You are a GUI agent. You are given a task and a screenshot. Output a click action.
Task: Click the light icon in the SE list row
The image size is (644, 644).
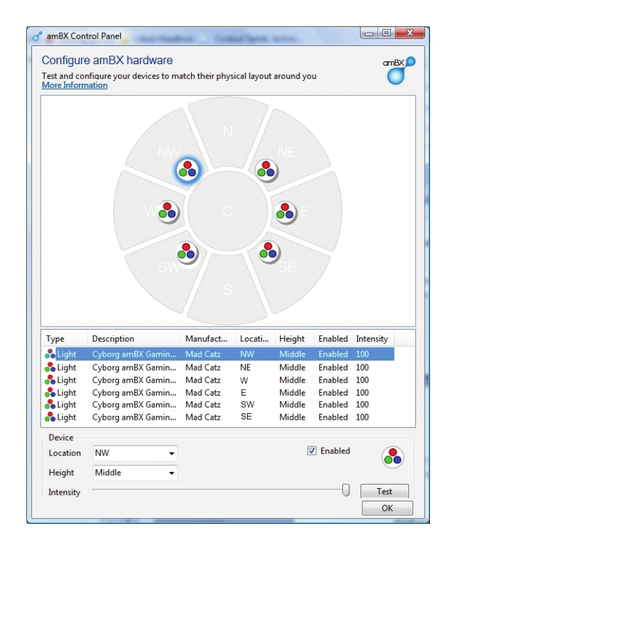click(x=50, y=417)
